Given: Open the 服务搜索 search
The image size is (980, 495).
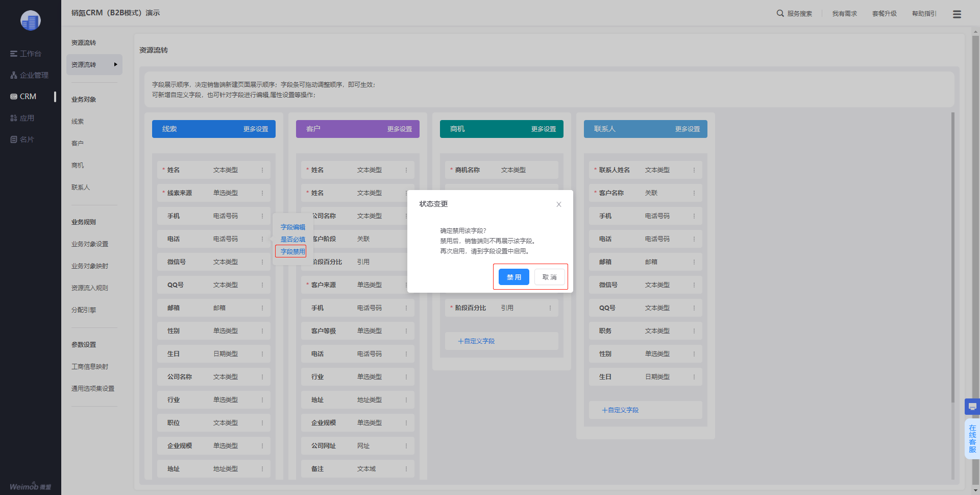Looking at the screenshot, I should (794, 14).
